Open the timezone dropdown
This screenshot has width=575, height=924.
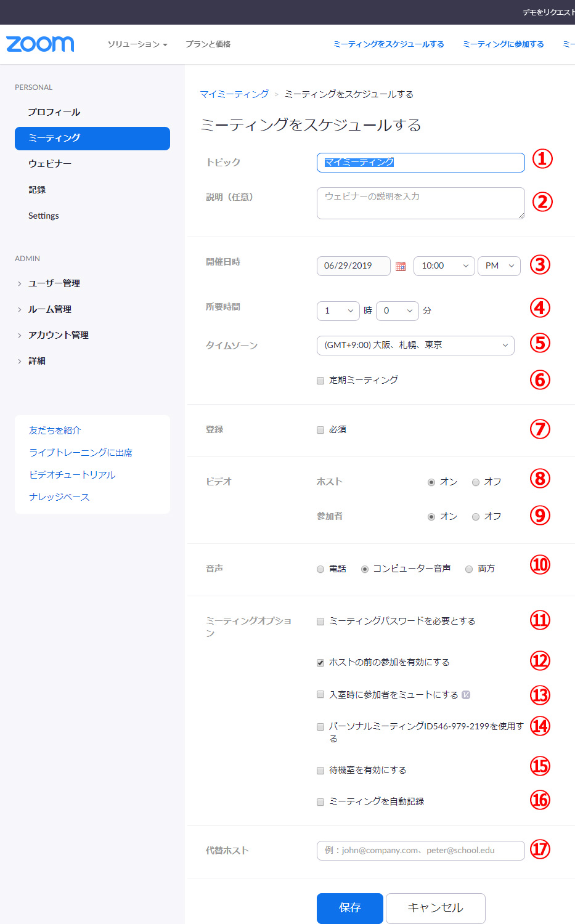click(415, 346)
